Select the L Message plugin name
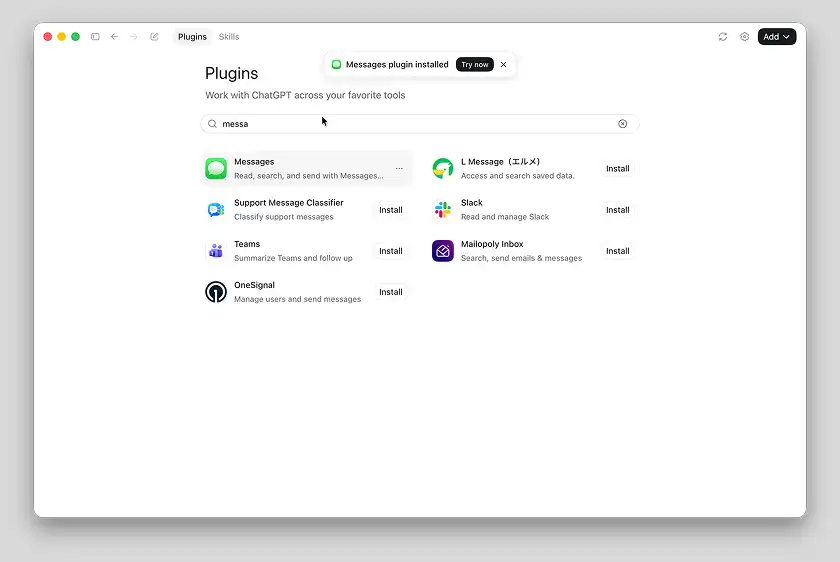This screenshot has width=840, height=562. [500, 162]
